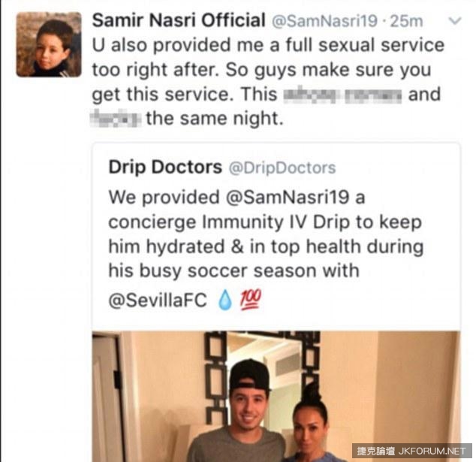476x462 pixels.
Task: Open the Samir Nasri Official display name
Action: click(x=179, y=20)
